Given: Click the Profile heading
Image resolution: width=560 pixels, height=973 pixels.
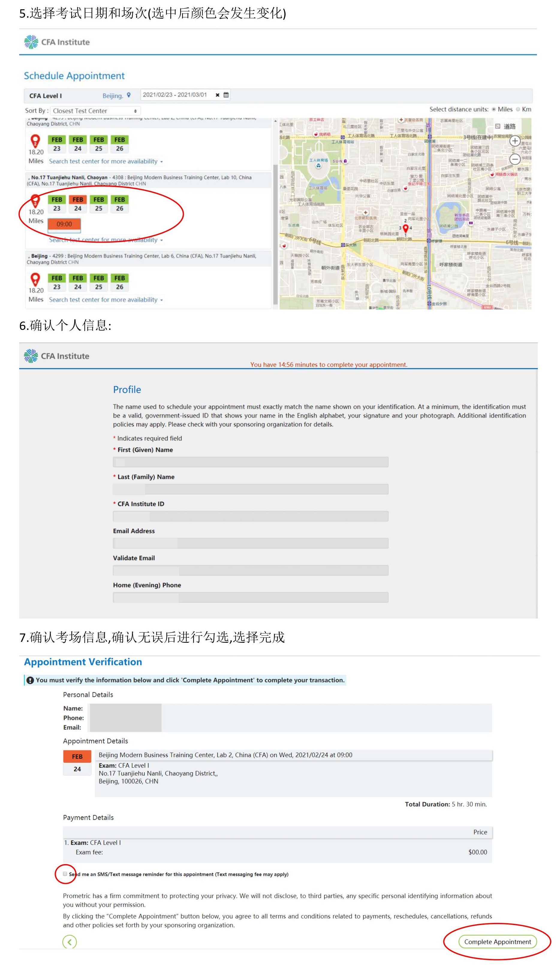Looking at the screenshot, I should click(127, 389).
